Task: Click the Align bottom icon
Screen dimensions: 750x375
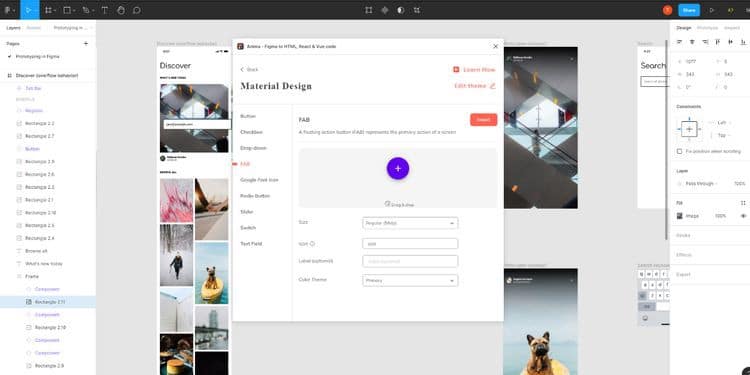Action: coord(743,42)
